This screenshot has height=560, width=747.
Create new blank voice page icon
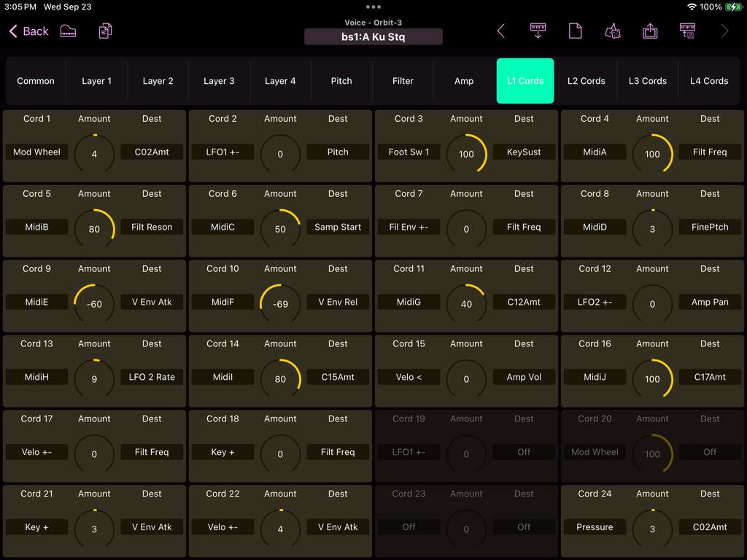(x=576, y=31)
